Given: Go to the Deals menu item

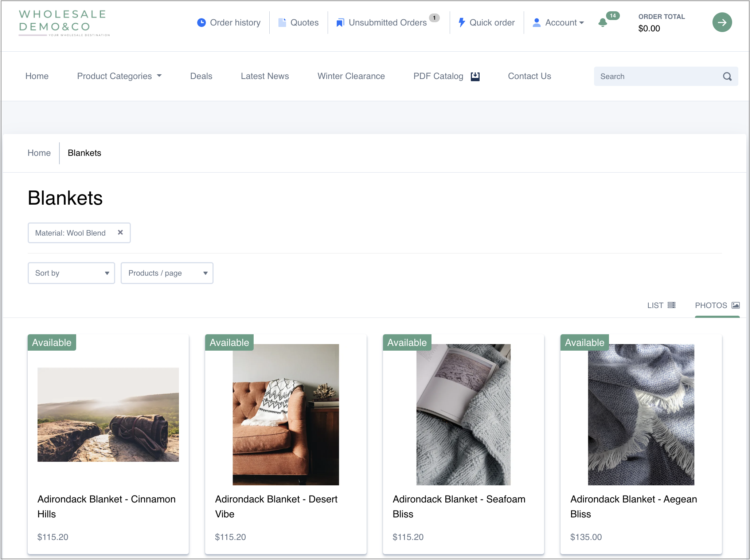Looking at the screenshot, I should (201, 76).
